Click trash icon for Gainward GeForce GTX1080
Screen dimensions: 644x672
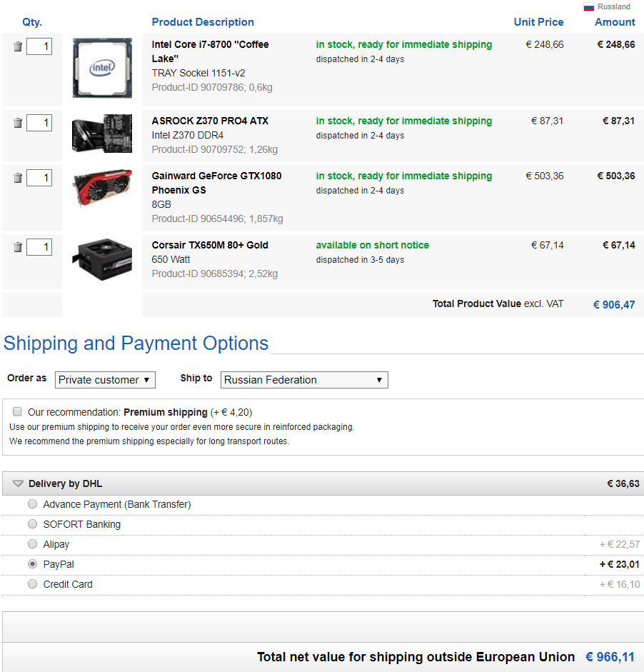click(18, 178)
